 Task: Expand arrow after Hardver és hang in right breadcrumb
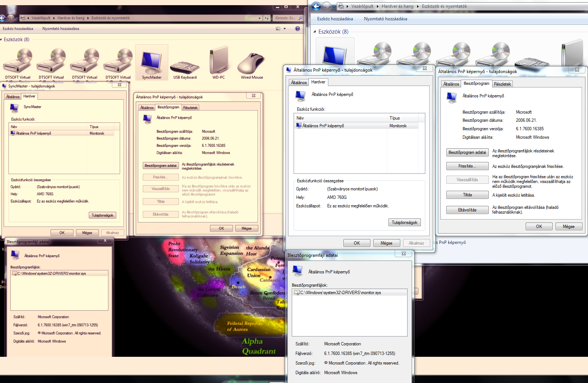418,6
